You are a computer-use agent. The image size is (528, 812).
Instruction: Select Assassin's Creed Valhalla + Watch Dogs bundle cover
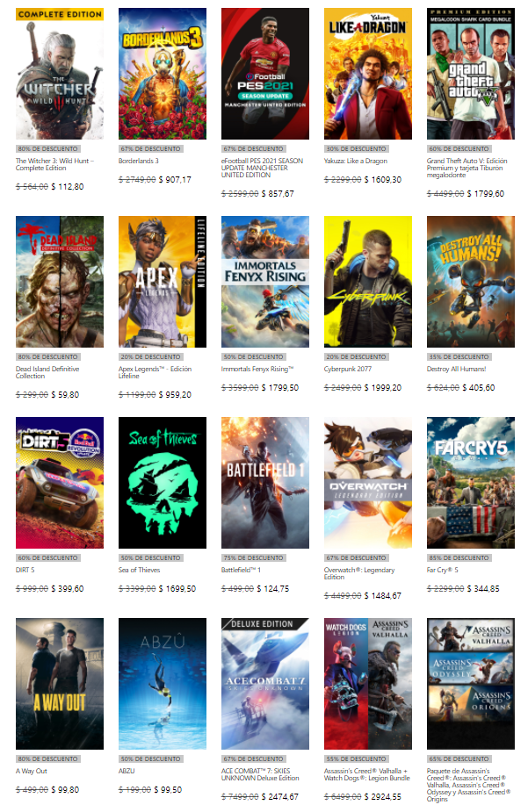click(x=367, y=683)
